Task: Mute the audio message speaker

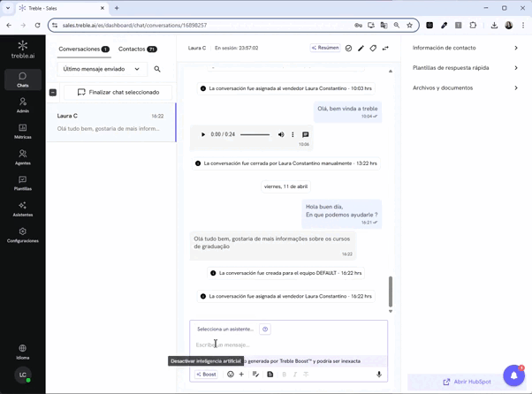Action: 281,134
